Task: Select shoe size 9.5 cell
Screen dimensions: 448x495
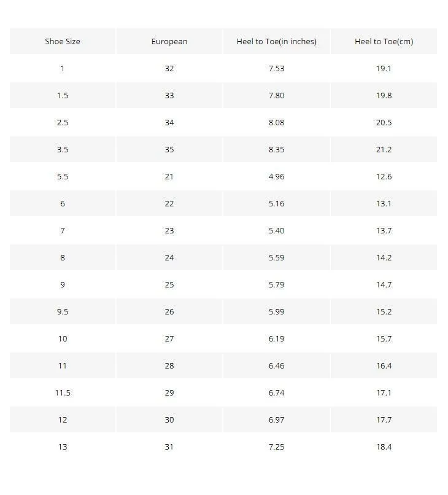Action: (x=63, y=311)
